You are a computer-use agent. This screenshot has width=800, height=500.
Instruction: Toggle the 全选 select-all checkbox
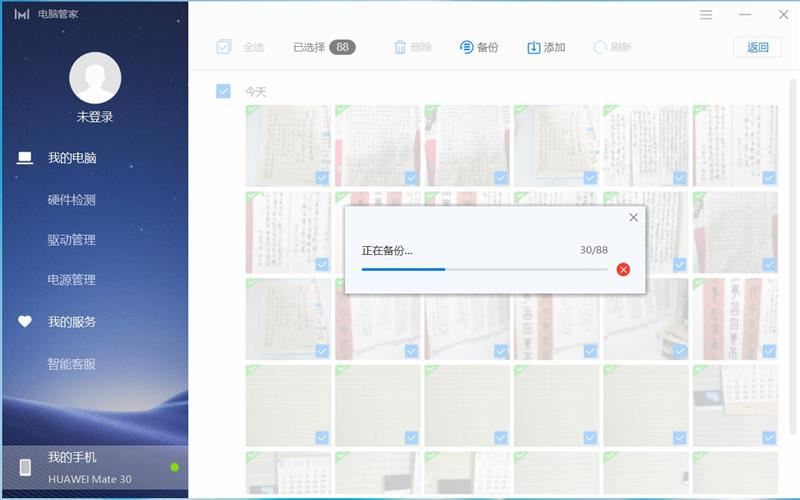tap(223, 47)
